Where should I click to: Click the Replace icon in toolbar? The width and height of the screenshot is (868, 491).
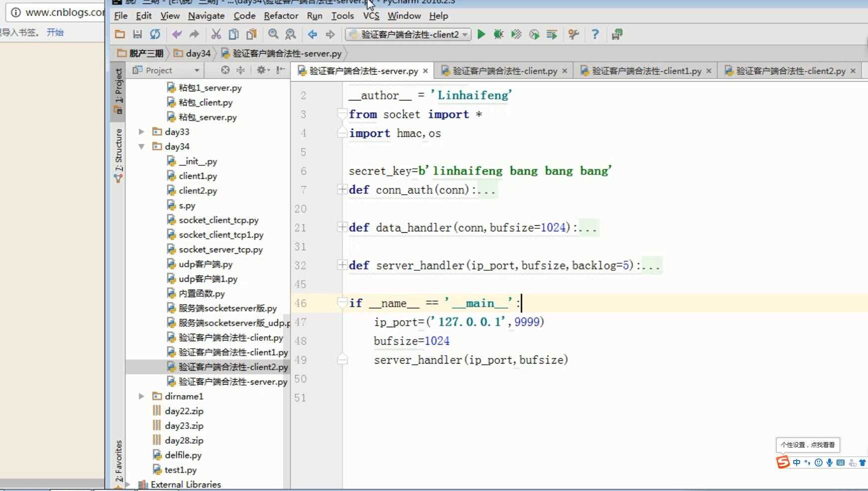(x=290, y=34)
